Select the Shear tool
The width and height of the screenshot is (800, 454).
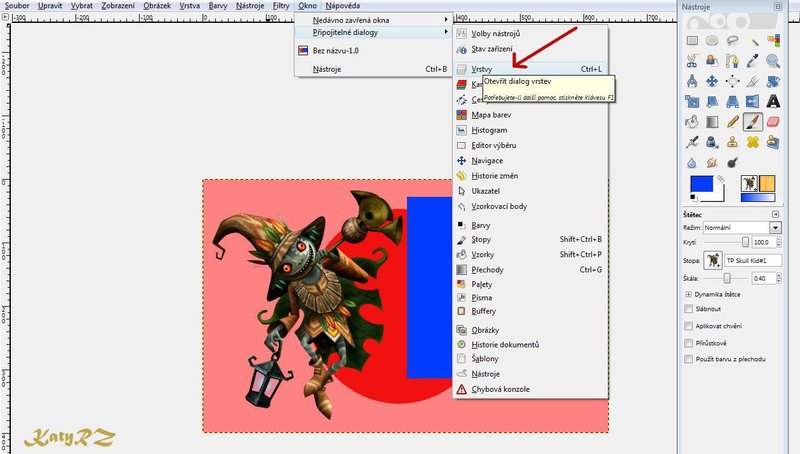click(712, 102)
